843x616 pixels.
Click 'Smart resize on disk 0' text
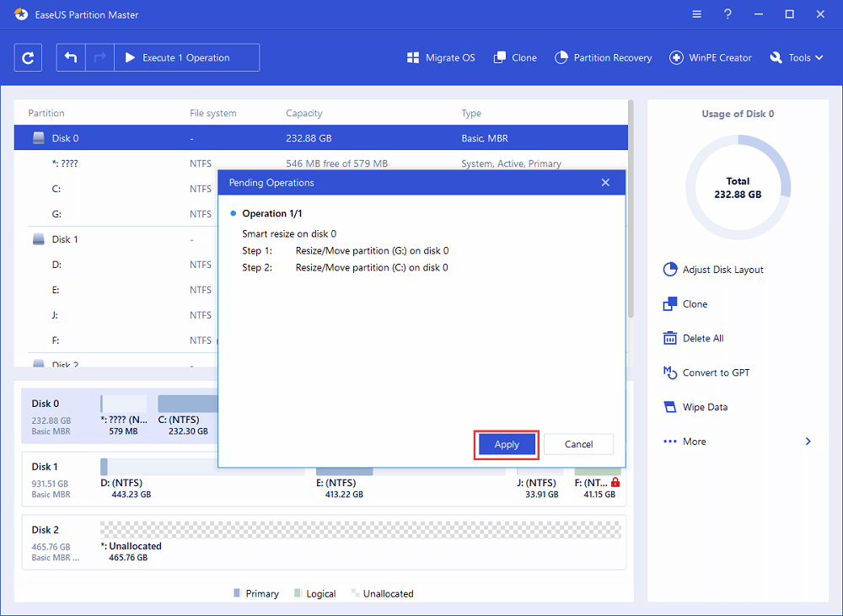click(289, 233)
